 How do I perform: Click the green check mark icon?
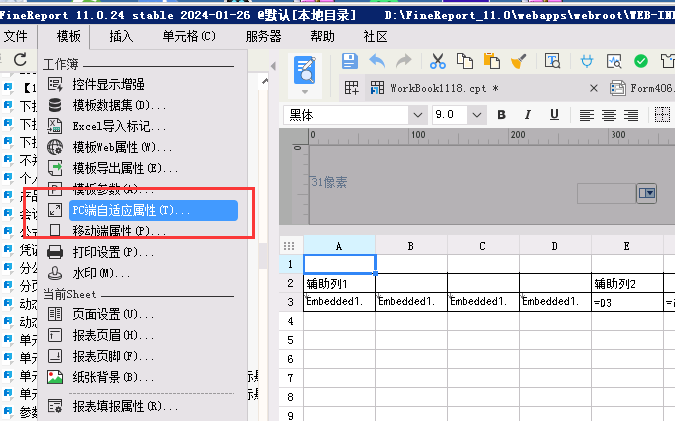(x=641, y=61)
